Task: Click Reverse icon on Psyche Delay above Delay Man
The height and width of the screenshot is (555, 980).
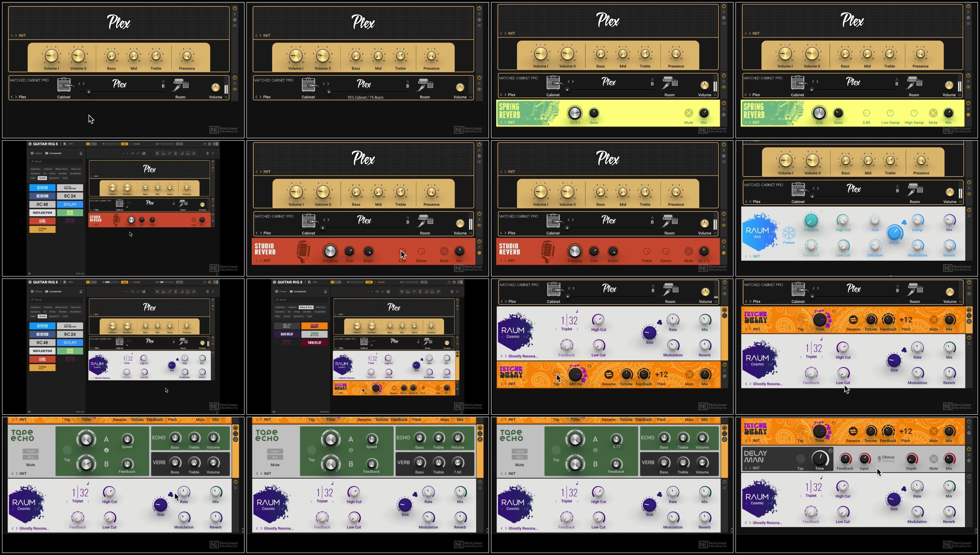Action: (x=853, y=432)
